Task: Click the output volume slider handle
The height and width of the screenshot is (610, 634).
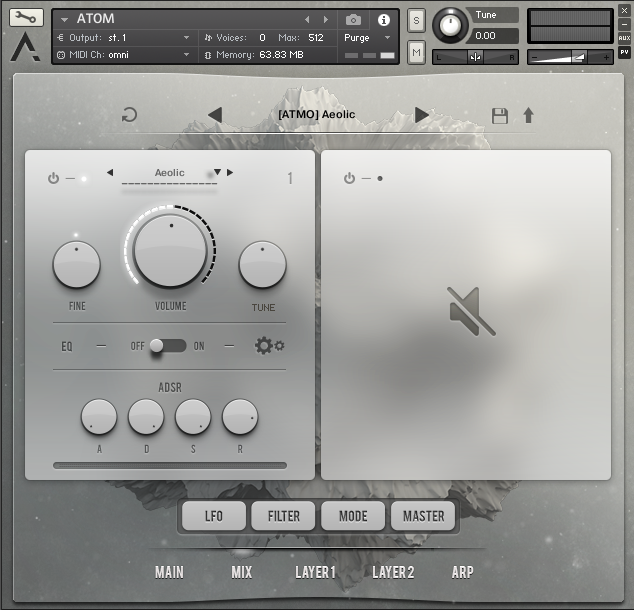Action: pyautogui.click(x=579, y=57)
